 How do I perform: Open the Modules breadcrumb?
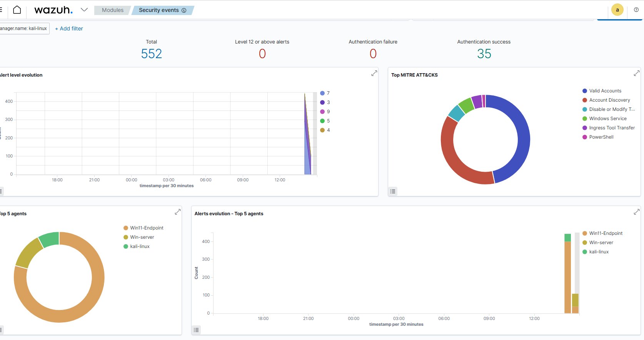113,10
